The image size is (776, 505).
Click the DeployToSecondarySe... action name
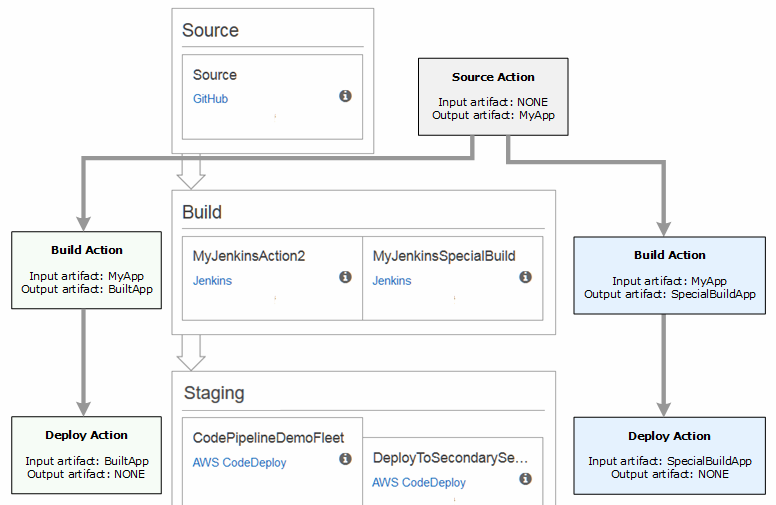[x=450, y=457]
